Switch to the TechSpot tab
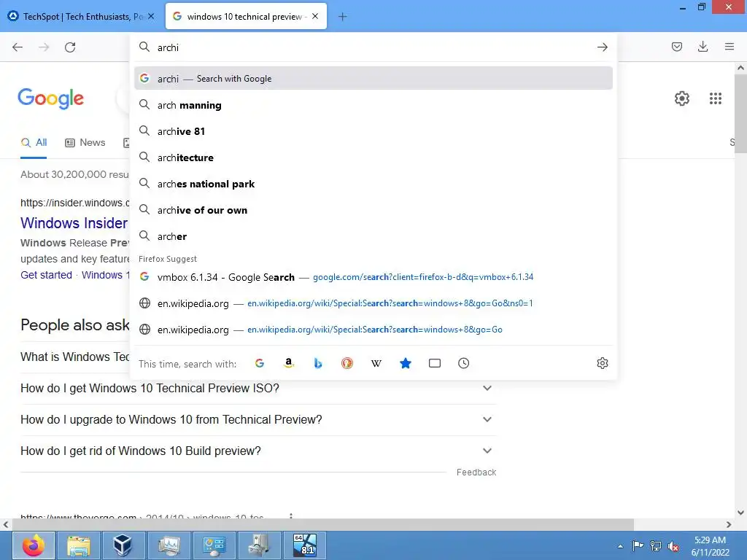Screen dimensions: 747x560 point(82,17)
